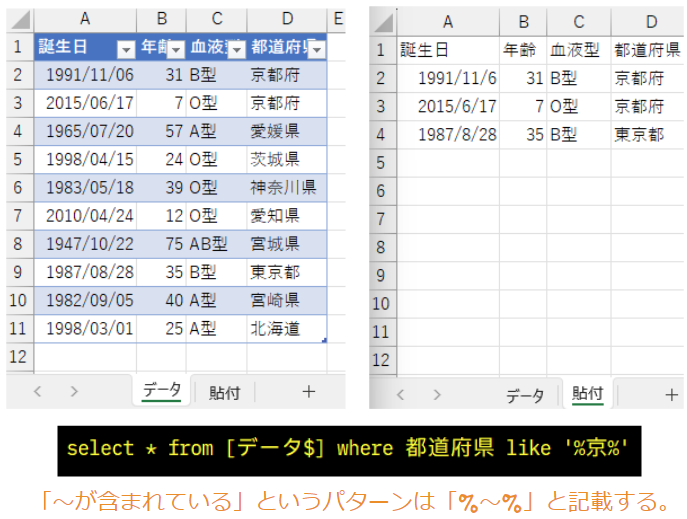The image size is (687, 519).
Task: Click the 北海道 cell in left sheet
Action: click(287, 328)
